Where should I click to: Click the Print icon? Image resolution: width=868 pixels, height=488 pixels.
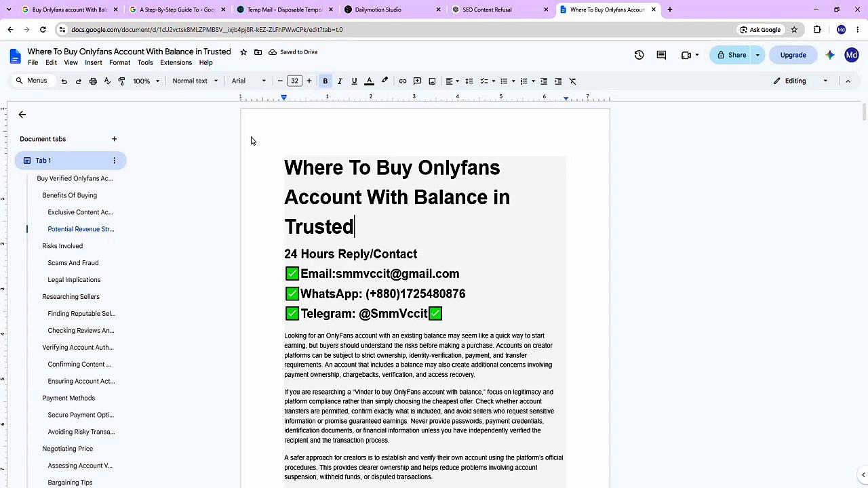pyautogui.click(x=93, y=81)
